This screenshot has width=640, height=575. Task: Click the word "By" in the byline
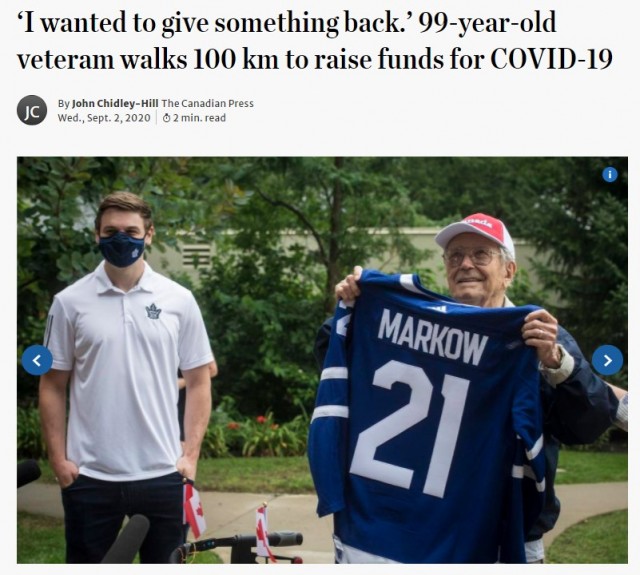[64, 104]
